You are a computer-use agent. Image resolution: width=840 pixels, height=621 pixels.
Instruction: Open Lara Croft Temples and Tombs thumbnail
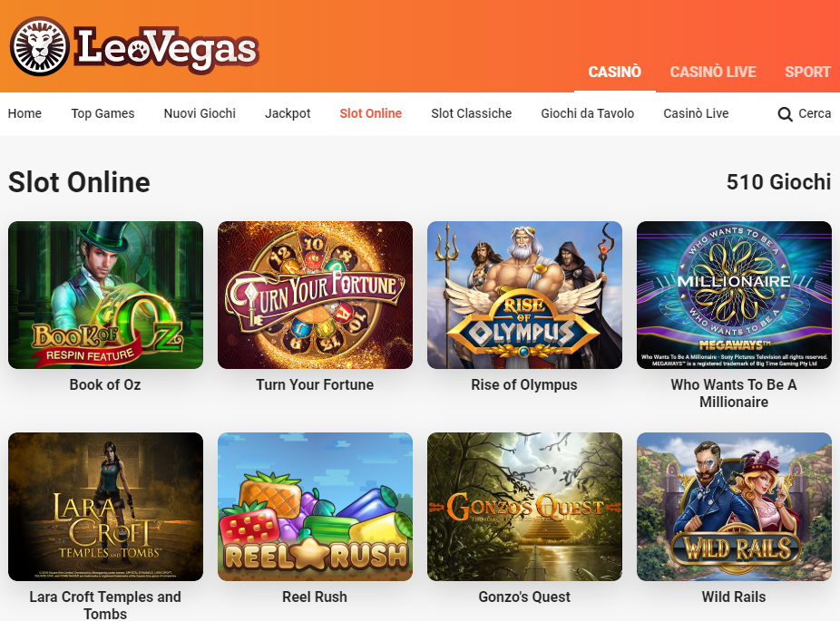(105, 507)
